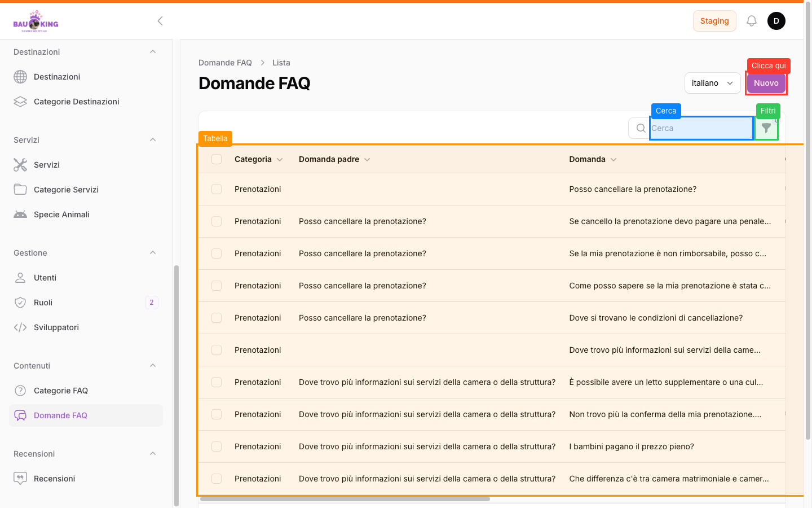Click the Specie Animali animal icon

coord(20,214)
